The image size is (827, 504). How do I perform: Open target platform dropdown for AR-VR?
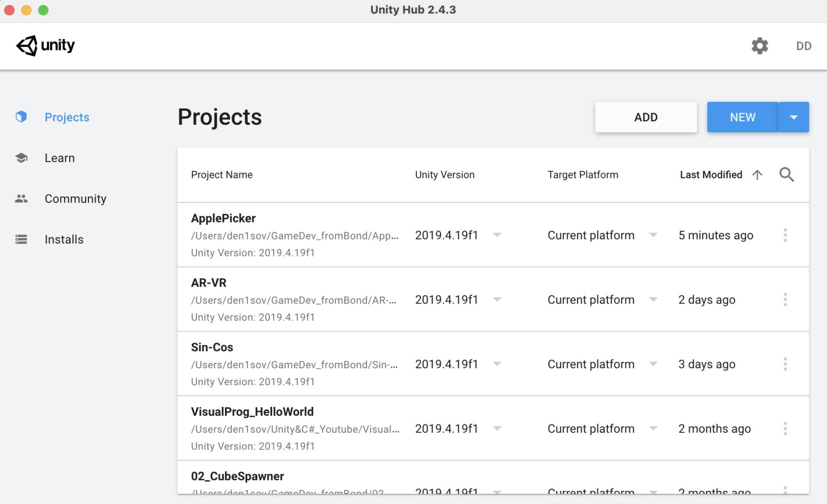[653, 300]
